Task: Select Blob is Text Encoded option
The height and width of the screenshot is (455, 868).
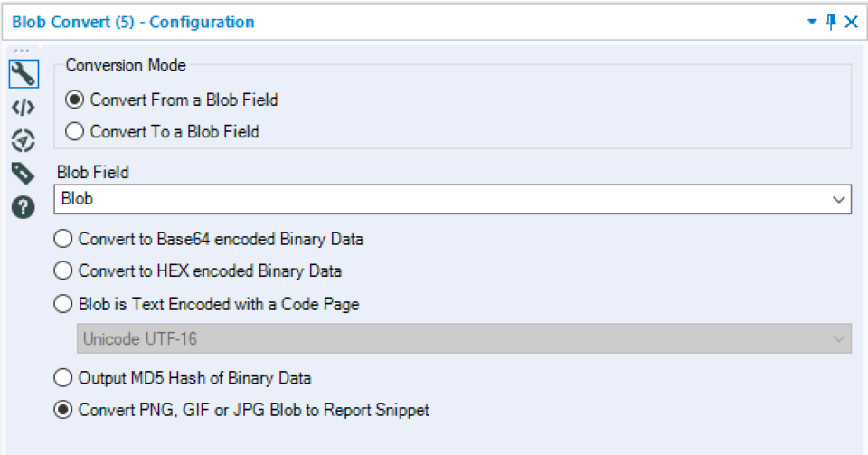Action: (63, 304)
